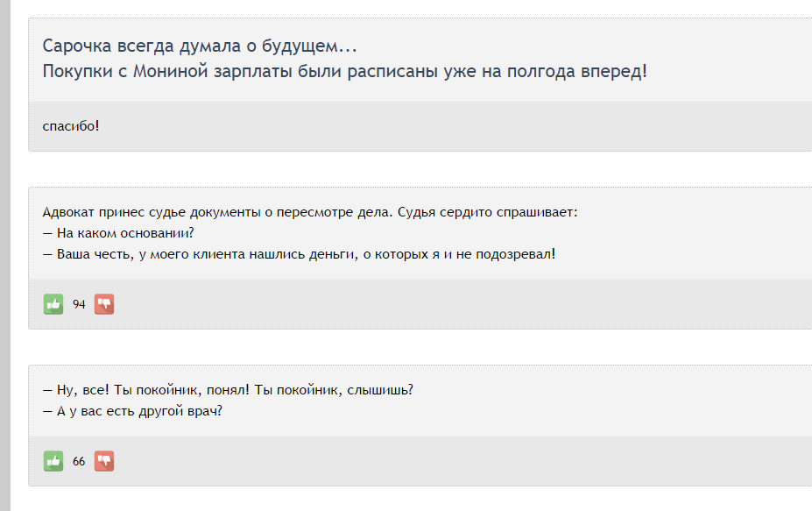Click the white gap above the doctor joke card
The height and width of the screenshot is (511, 812).
click(420, 347)
